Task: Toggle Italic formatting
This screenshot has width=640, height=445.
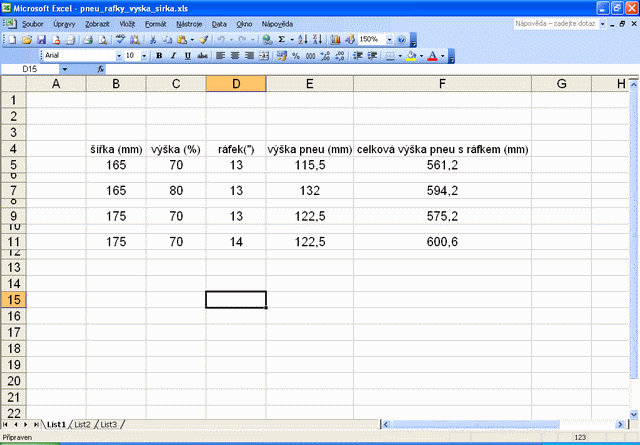Action: (x=173, y=56)
